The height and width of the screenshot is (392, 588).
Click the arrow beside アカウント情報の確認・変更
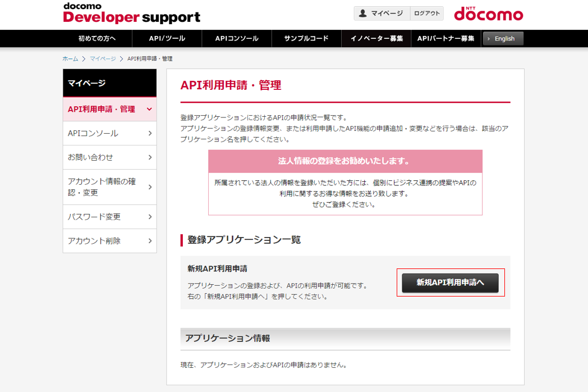pos(150,187)
